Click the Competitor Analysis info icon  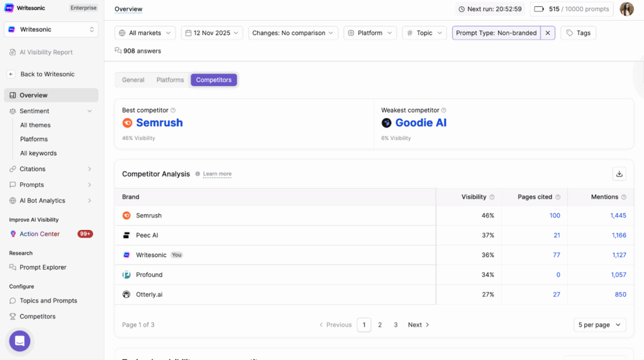[x=197, y=174]
